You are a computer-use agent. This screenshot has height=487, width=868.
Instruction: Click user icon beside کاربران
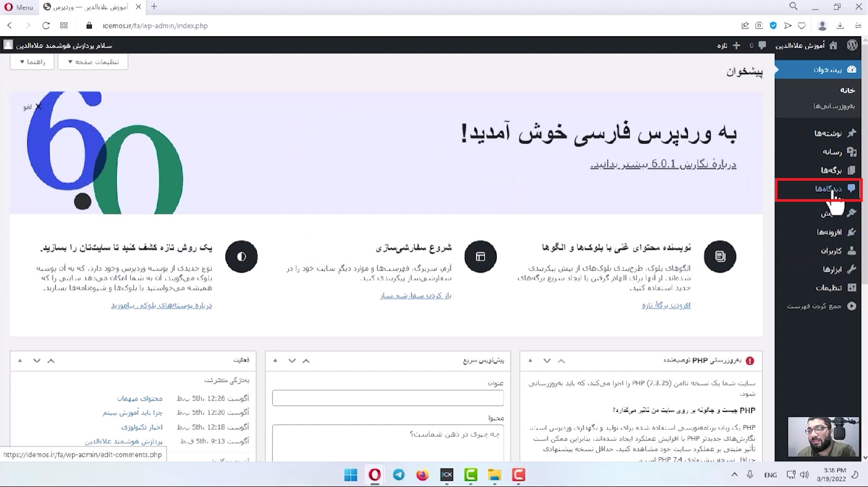852,251
